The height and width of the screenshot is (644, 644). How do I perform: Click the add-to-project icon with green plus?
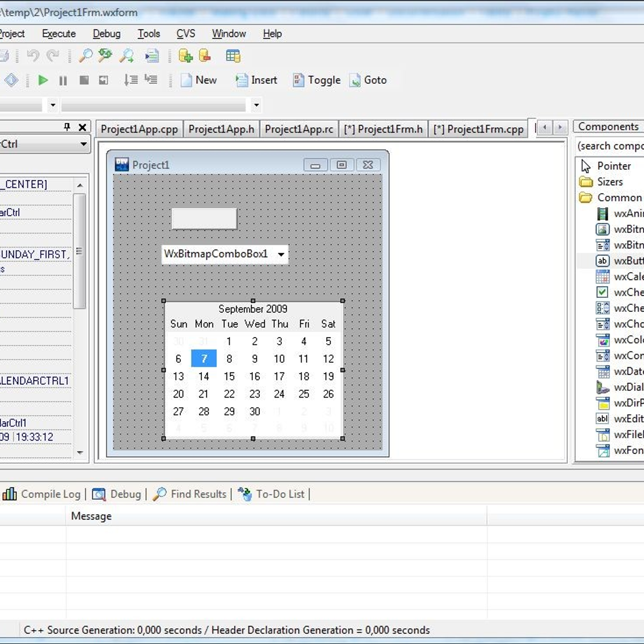click(186, 56)
